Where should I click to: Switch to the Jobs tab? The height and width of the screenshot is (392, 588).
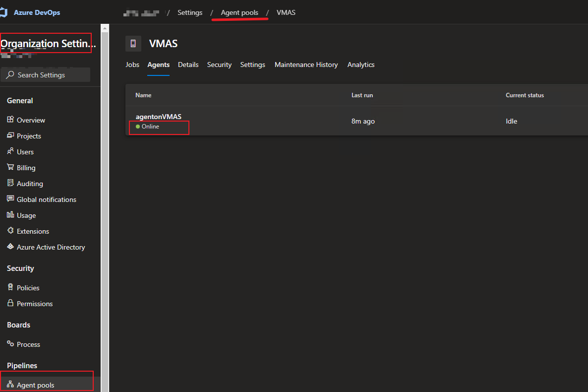pos(132,65)
